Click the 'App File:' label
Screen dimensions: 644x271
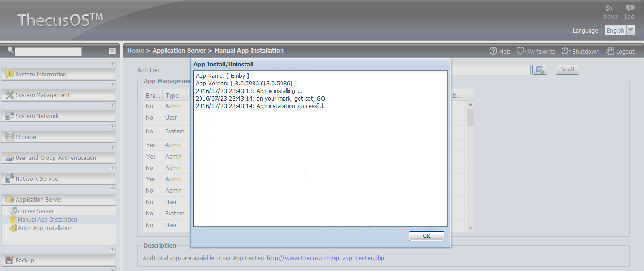148,70
